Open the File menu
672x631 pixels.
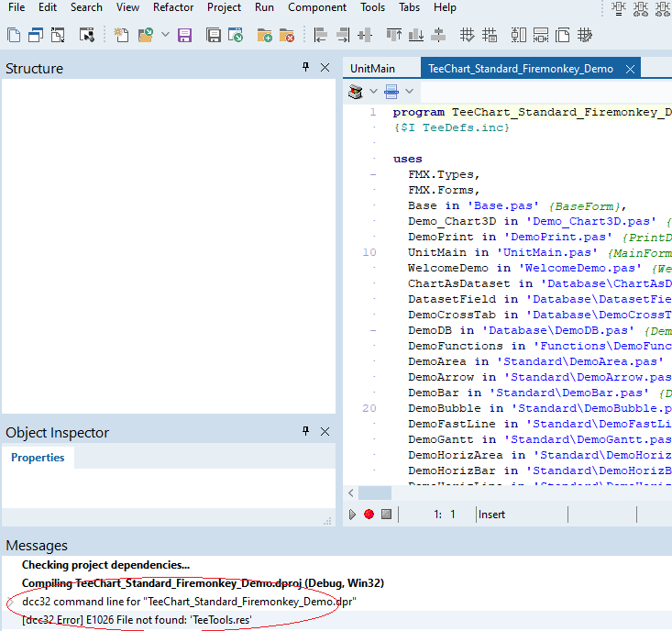17,7
